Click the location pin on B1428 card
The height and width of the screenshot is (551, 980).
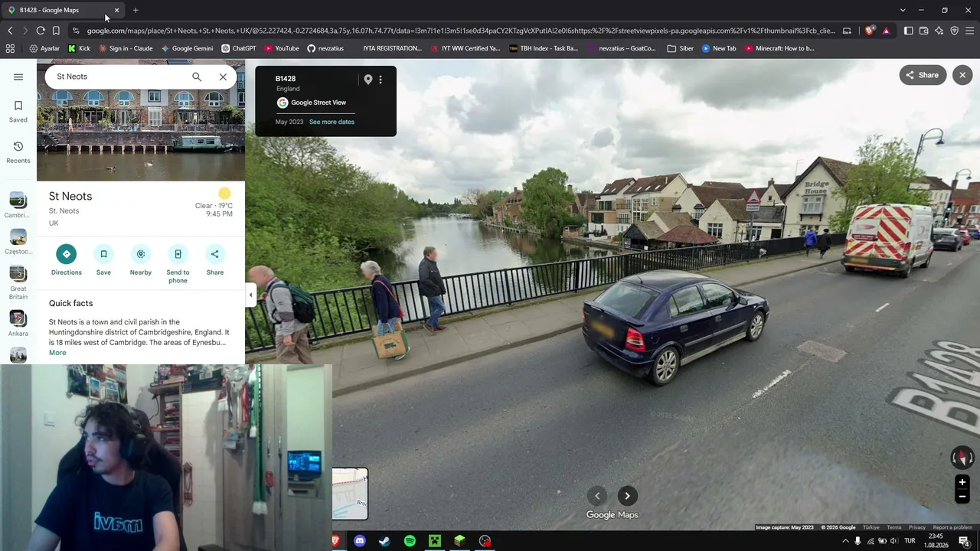pos(368,80)
